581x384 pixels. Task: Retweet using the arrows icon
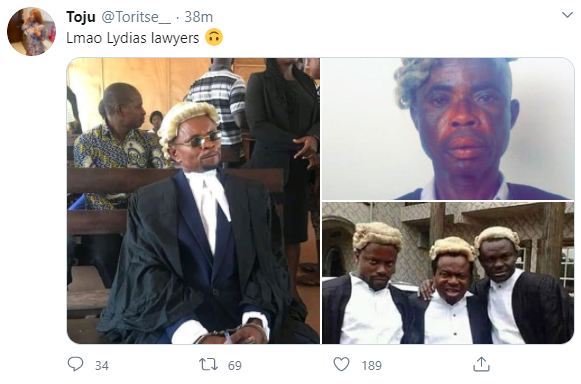click(209, 364)
